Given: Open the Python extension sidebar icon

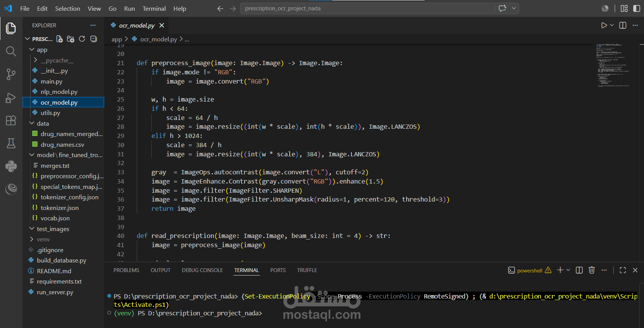Looking at the screenshot, I should pyautogui.click(x=11, y=166).
